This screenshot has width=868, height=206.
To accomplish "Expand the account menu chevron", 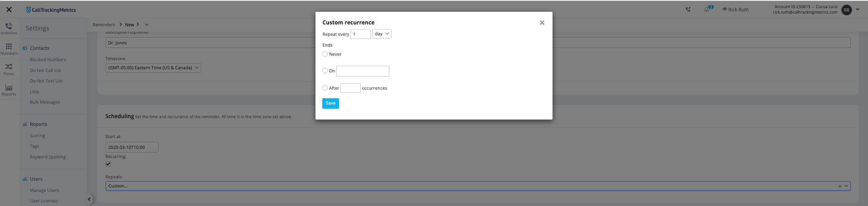I will pos(858,10).
